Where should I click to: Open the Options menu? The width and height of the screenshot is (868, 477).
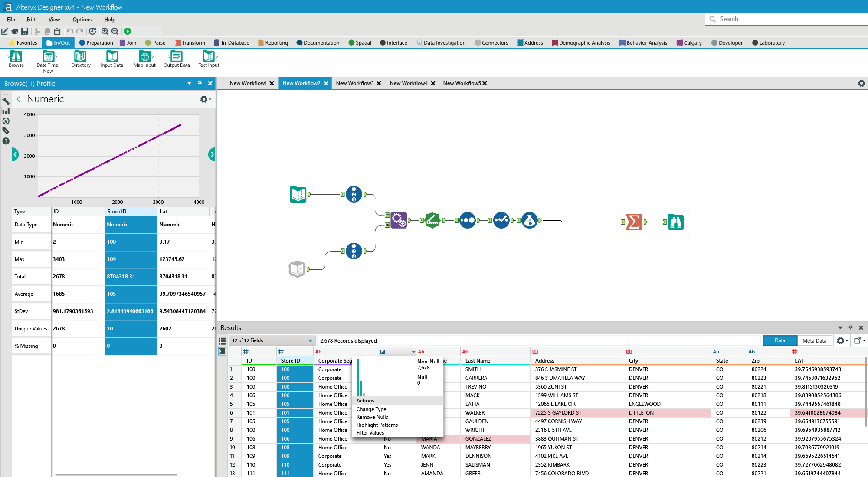pos(82,20)
